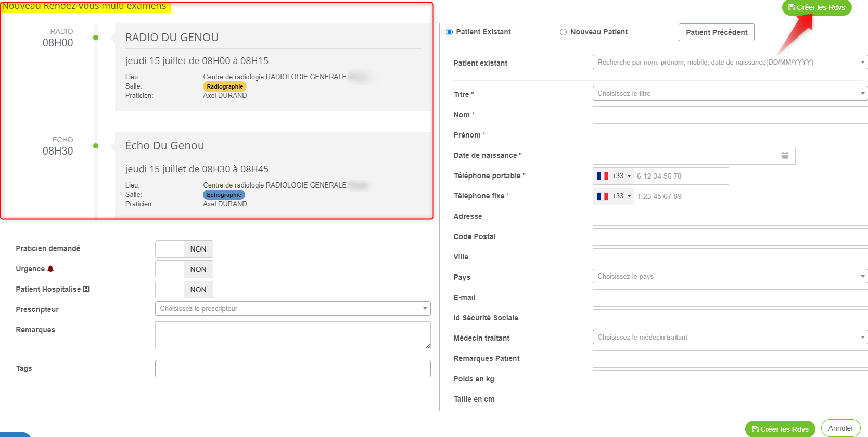Click the Tags input field
Image resolution: width=868 pixels, height=437 pixels.
[x=293, y=368]
